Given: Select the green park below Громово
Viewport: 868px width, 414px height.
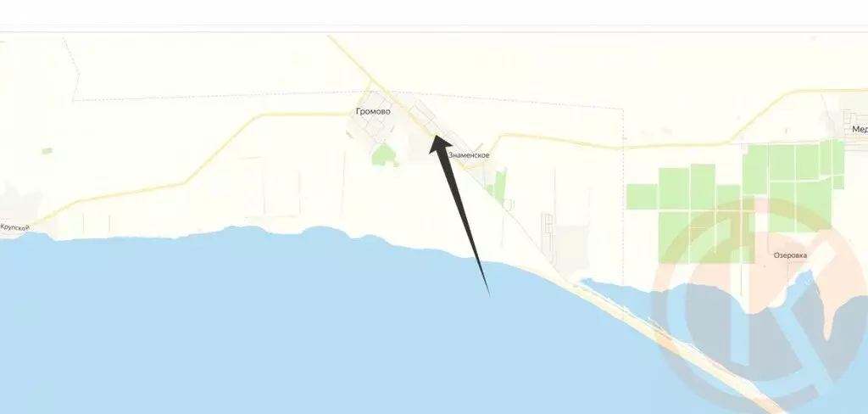Looking at the screenshot, I should tap(383, 154).
